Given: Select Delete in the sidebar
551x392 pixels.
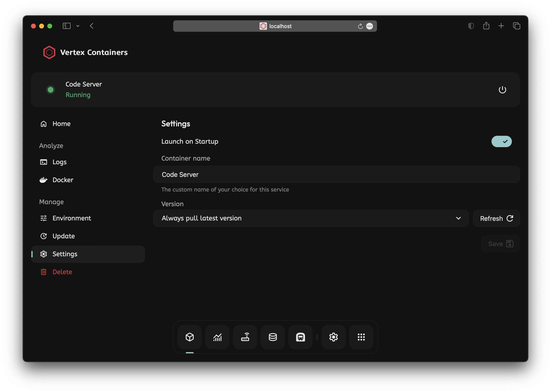Looking at the screenshot, I should pyautogui.click(x=62, y=272).
